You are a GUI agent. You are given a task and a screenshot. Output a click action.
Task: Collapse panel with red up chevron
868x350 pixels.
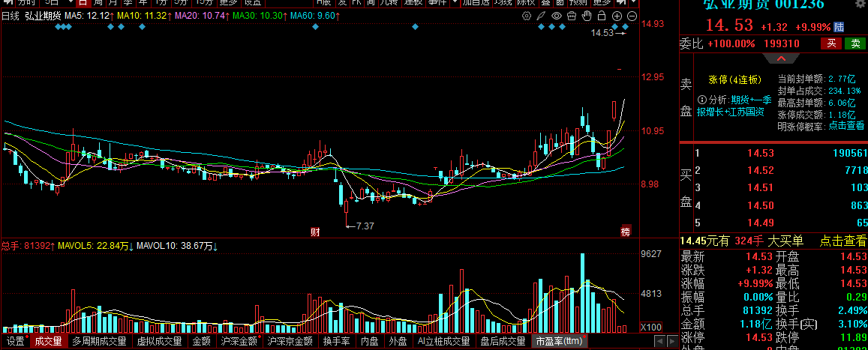(x=781, y=58)
